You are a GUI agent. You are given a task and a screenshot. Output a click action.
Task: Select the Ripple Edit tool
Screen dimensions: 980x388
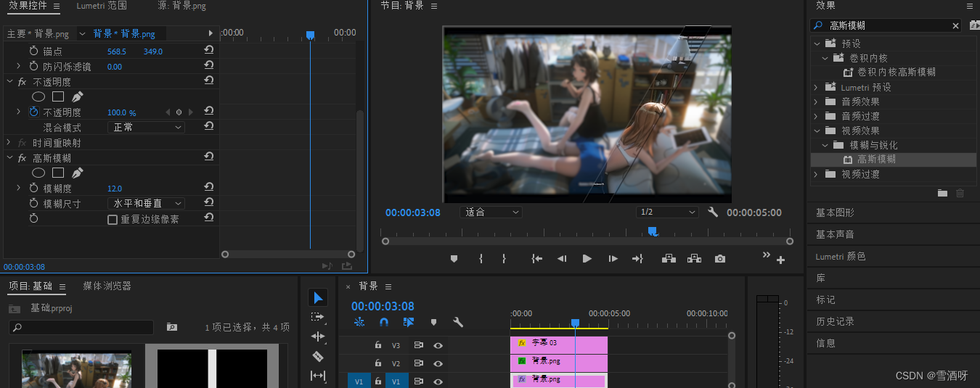click(318, 337)
